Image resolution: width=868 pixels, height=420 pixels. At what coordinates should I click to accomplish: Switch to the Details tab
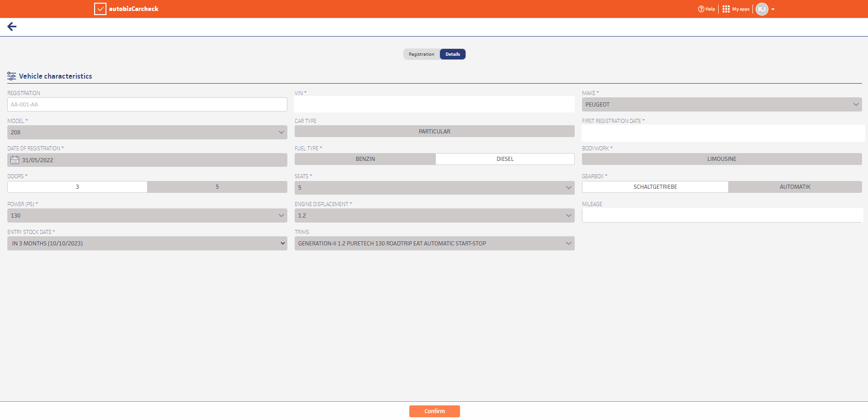453,54
